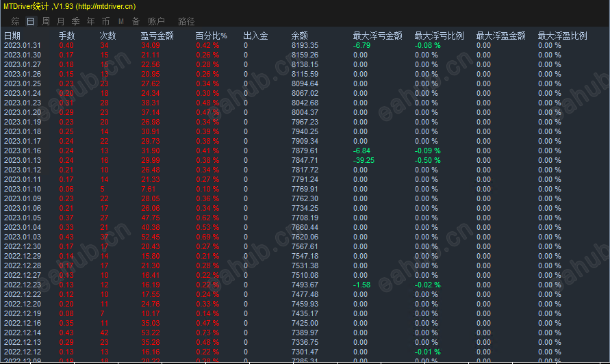Click the 日期 column header
The width and height of the screenshot is (610, 364).
pos(12,36)
